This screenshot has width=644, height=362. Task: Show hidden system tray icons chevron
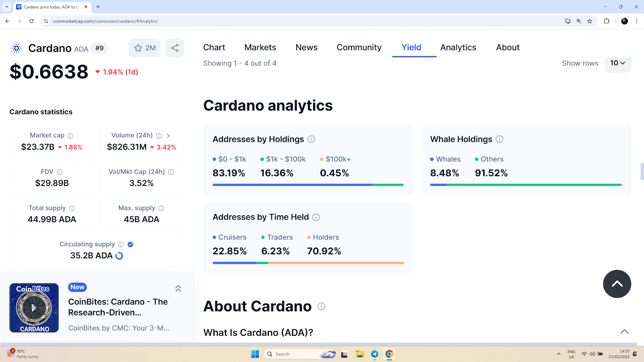[x=559, y=354]
